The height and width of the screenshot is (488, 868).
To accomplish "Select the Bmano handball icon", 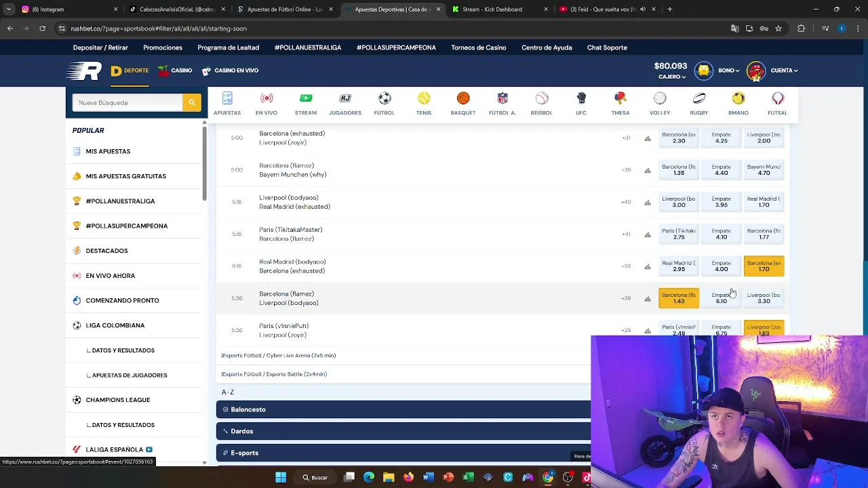I will [738, 98].
